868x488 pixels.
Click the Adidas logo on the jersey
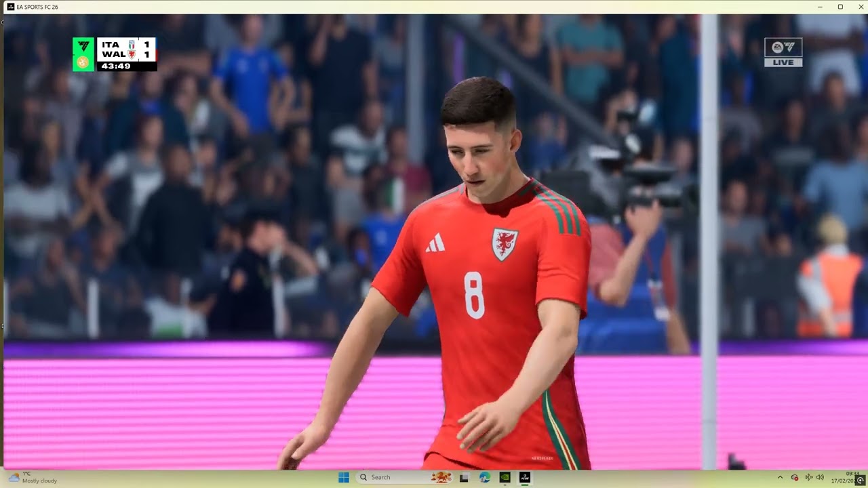(x=435, y=243)
